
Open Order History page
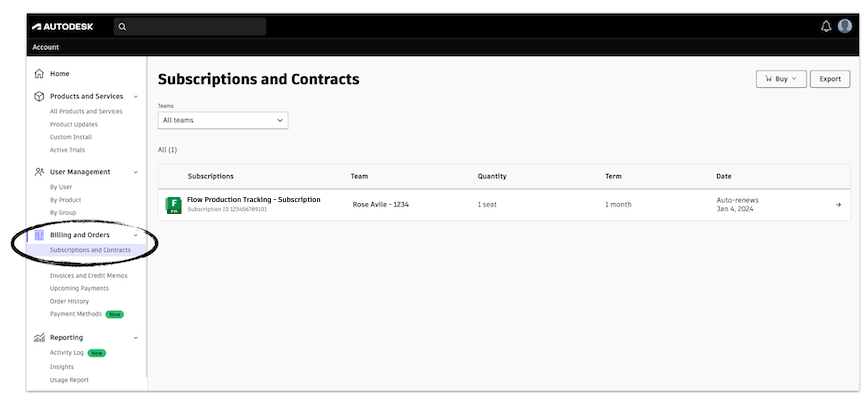point(69,301)
